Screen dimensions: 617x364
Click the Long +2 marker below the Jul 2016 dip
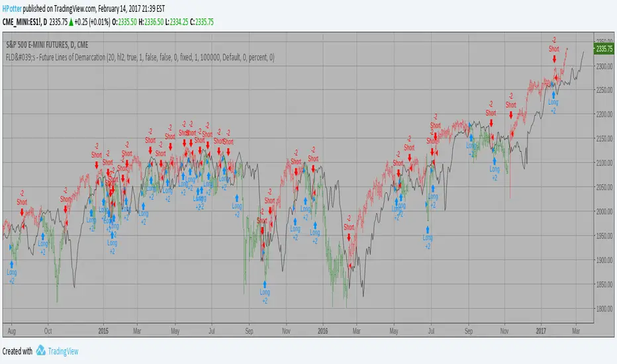[428, 238]
